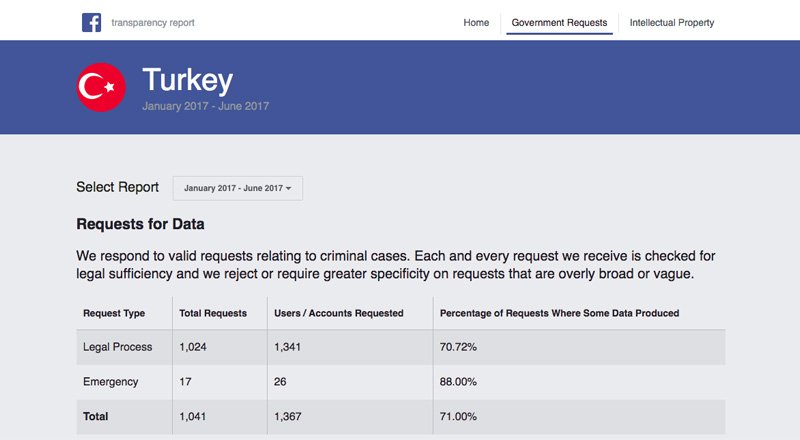Click the 88.00% percentage cell
The height and width of the screenshot is (440, 800).
tap(458, 382)
